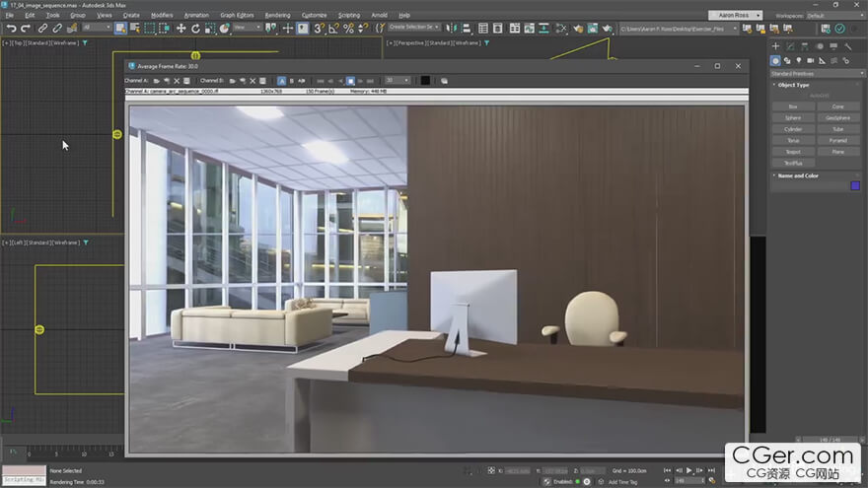Image resolution: width=868 pixels, height=488 pixels.
Task: Open the Modifiers menu
Action: tap(162, 16)
